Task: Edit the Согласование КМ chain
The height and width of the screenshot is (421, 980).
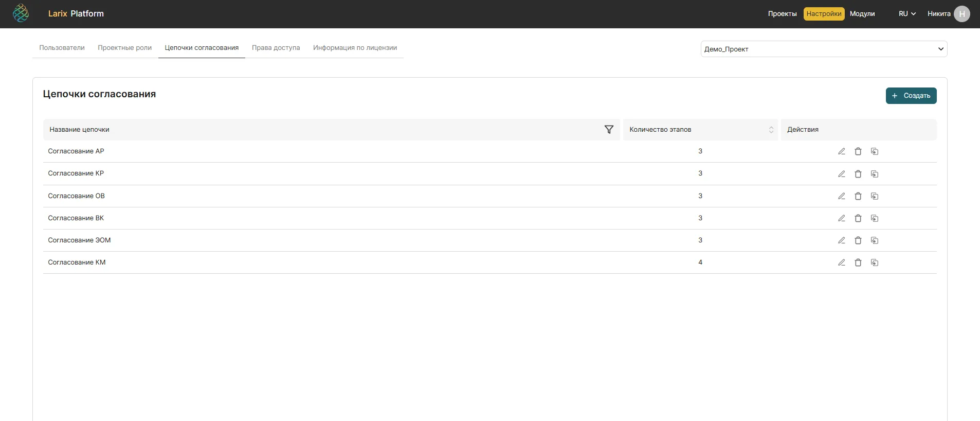Action: pyautogui.click(x=842, y=262)
